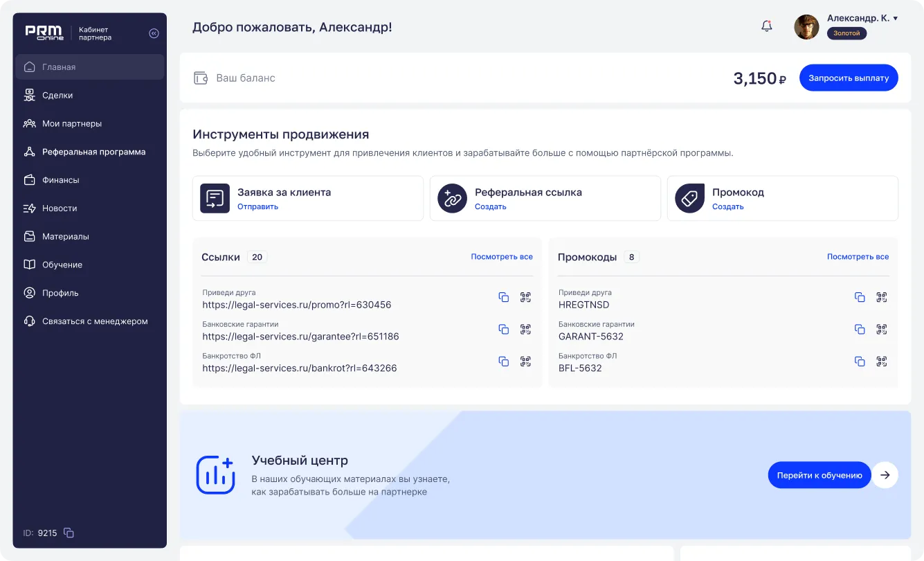Show QR code for Банковские гарантии link

(x=525, y=329)
